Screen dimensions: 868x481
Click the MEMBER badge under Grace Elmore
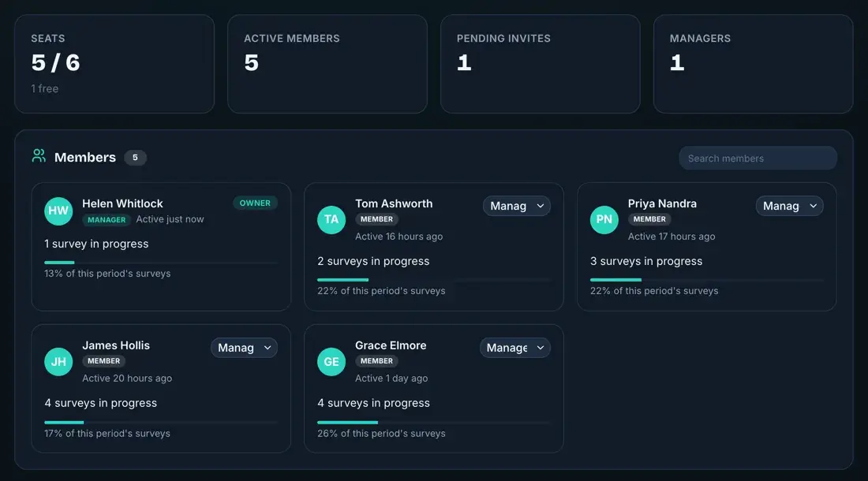tap(376, 361)
